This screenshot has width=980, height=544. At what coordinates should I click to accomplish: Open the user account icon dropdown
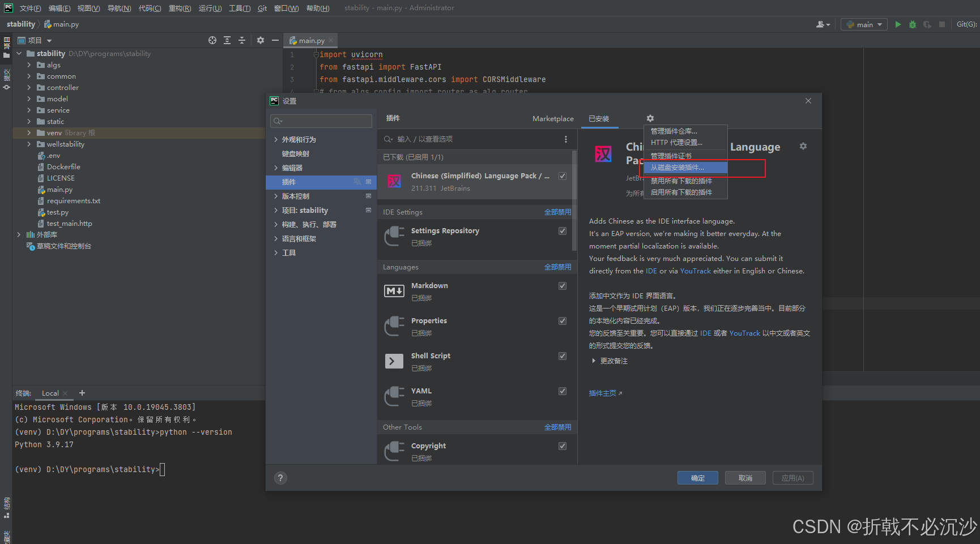pos(823,24)
